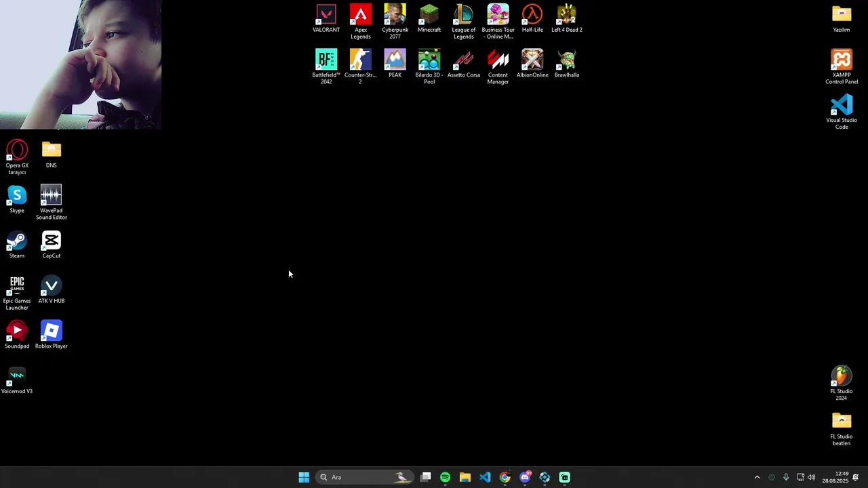Viewport: 868px width, 488px height.
Task: Open the Windows Start menu
Action: (x=304, y=477)
